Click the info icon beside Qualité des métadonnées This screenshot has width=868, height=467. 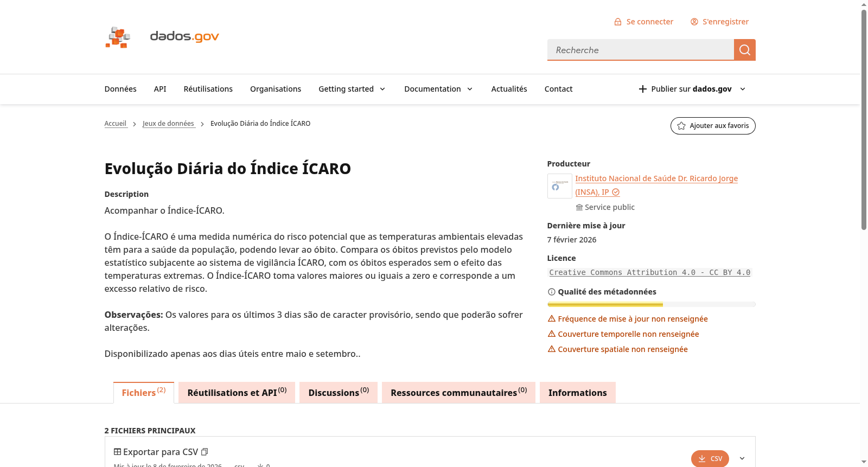coord(552,292)
